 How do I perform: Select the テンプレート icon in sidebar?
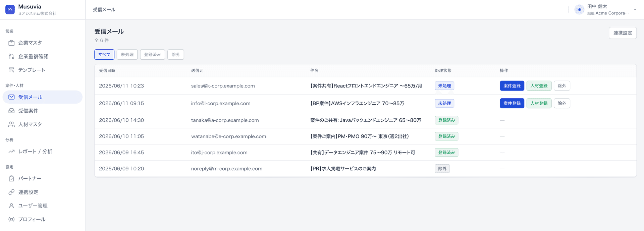click(x=11, y=70)
